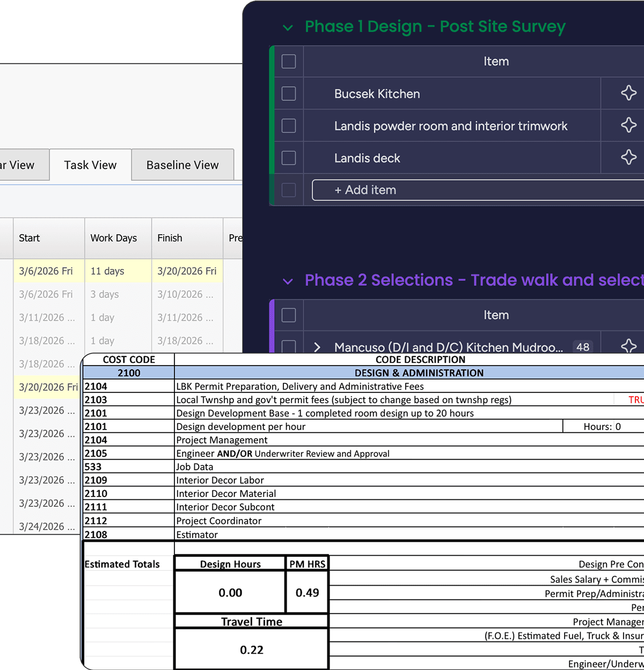Click sparkle icon in Mancuso row
The image size is (644, 670).
point(628,346)
